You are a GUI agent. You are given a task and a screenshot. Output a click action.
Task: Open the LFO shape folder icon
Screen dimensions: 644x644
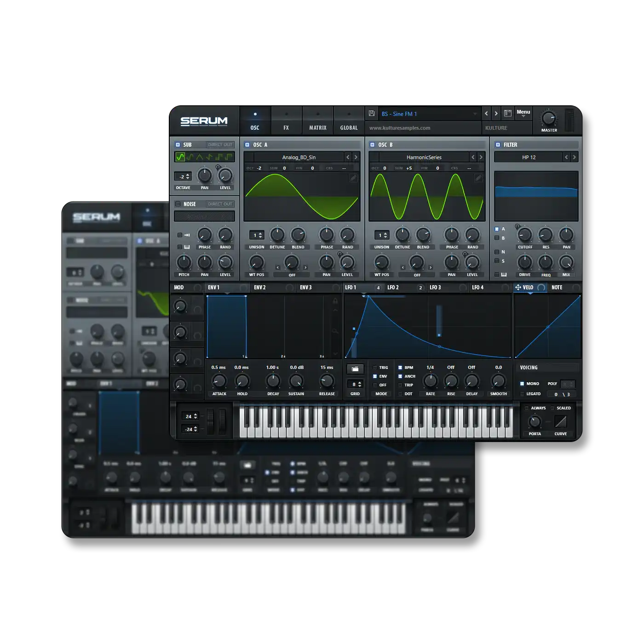[x=355, y=369]
